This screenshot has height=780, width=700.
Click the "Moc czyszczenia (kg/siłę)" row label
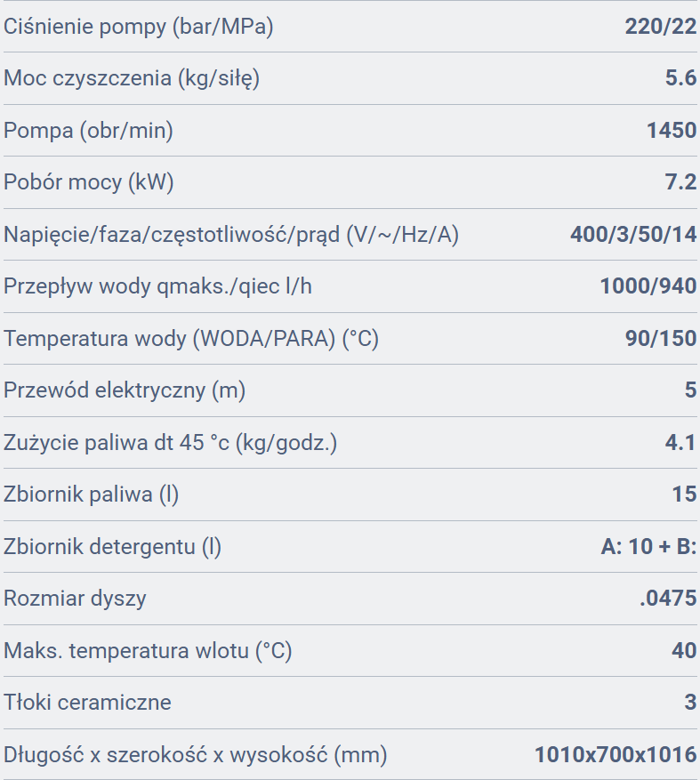pyautogui.click(x=132, y=78)
